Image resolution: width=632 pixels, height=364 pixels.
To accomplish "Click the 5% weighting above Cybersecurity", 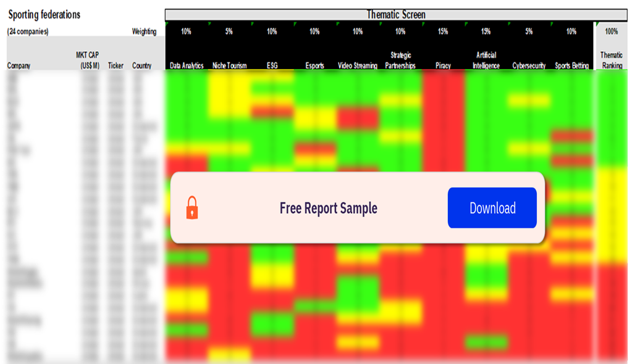I will (529, 31).
